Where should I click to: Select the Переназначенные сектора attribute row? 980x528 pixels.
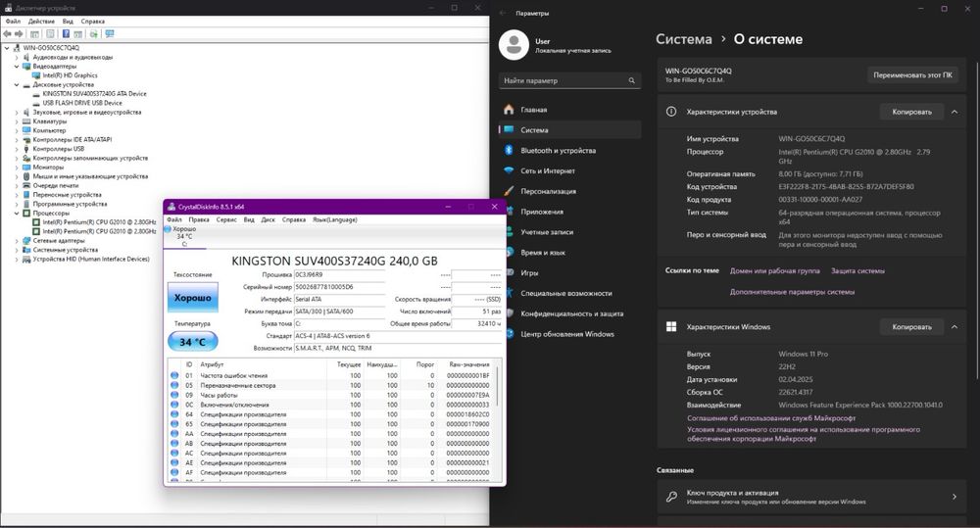click(331, 386)
